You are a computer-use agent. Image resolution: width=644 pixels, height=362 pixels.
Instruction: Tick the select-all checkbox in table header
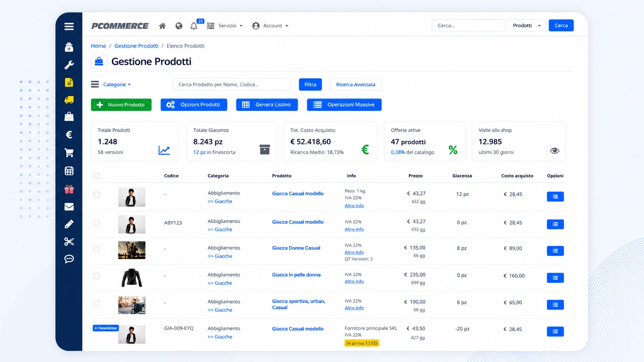click(x=97, y=176)
